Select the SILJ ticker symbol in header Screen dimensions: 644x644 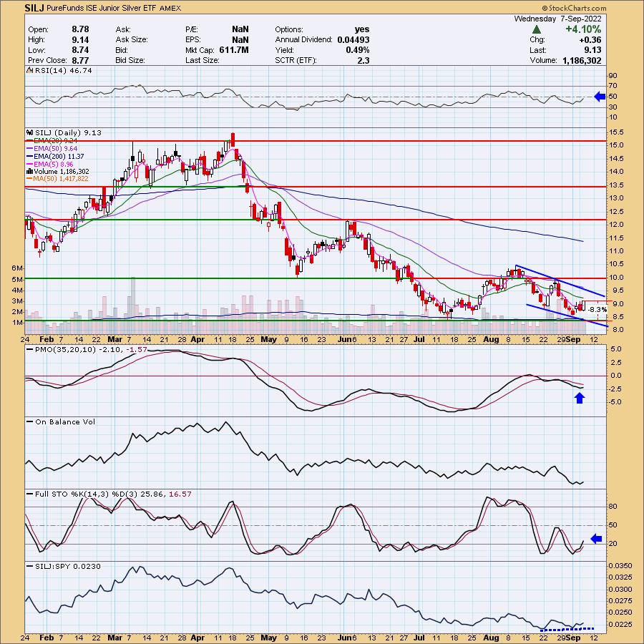point(35,8)
